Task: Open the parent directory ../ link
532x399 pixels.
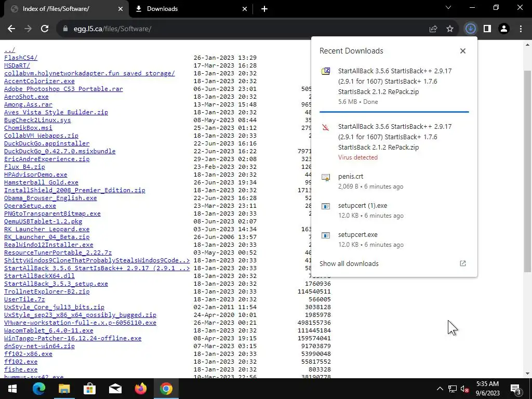Action: coord(9,50)
